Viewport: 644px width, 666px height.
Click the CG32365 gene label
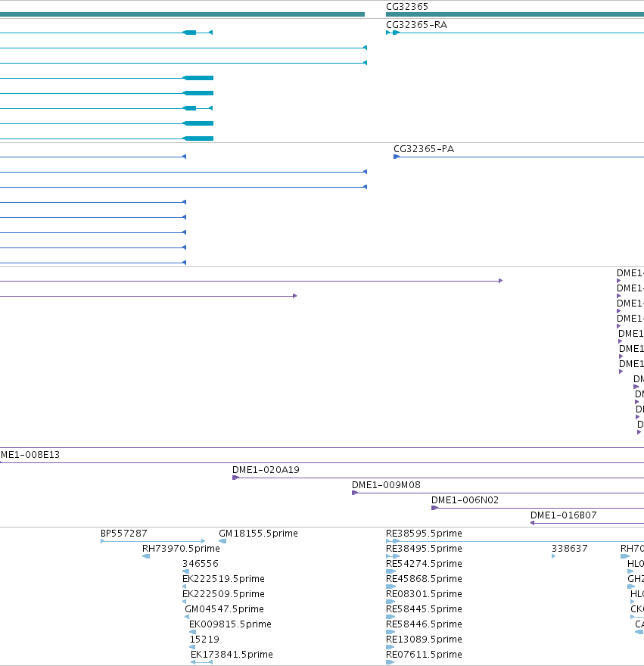click(407, 6)
